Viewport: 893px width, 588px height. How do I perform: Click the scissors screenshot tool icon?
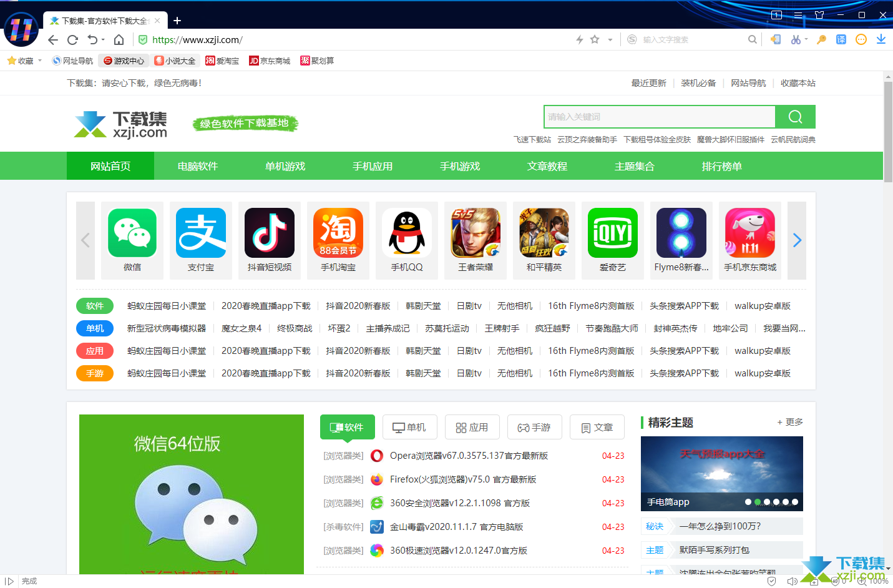(x=796, y=39)
